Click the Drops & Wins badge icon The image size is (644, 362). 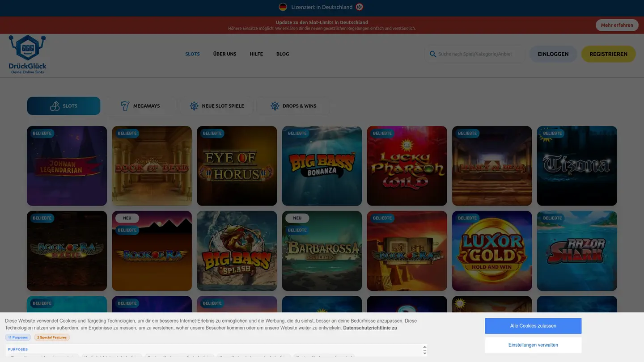275,106
